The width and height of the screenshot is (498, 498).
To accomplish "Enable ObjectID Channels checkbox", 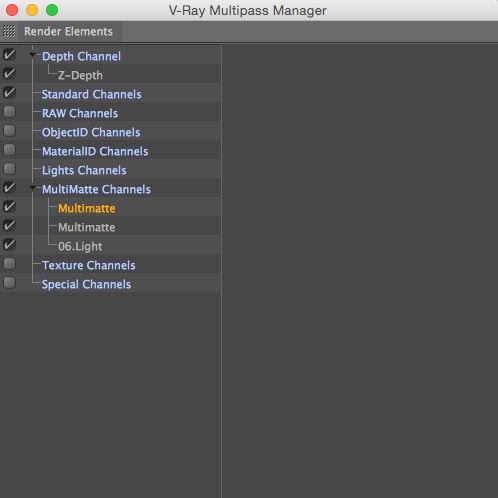I will coord(9,131).
